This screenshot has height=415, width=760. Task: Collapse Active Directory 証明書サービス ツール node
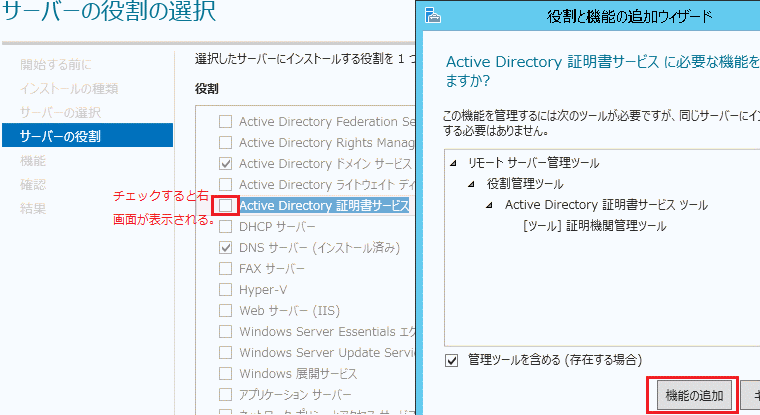tap(490, 206)
